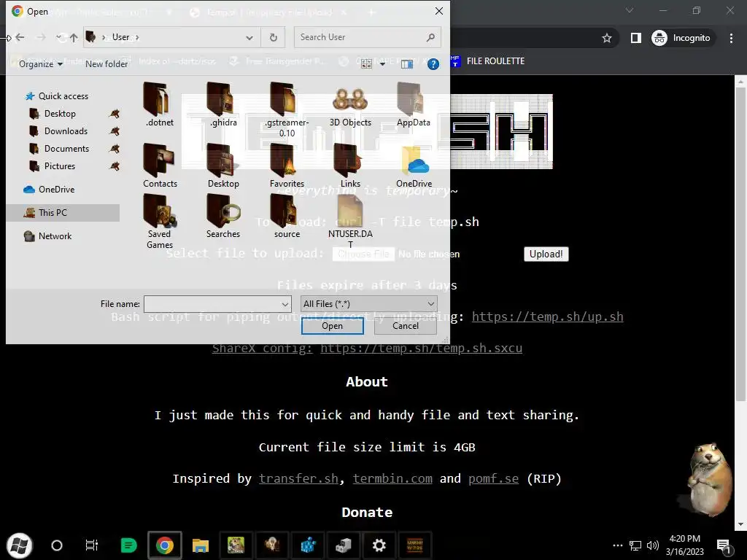The image size is (747, 560).
Task: Open Chrome side panel icon
Action: 636,38
